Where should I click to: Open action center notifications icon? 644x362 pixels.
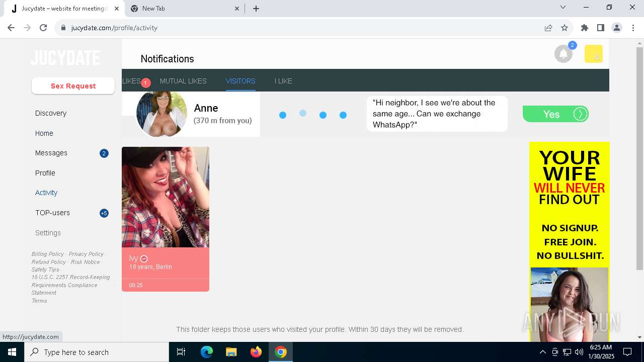coord(627,352)
